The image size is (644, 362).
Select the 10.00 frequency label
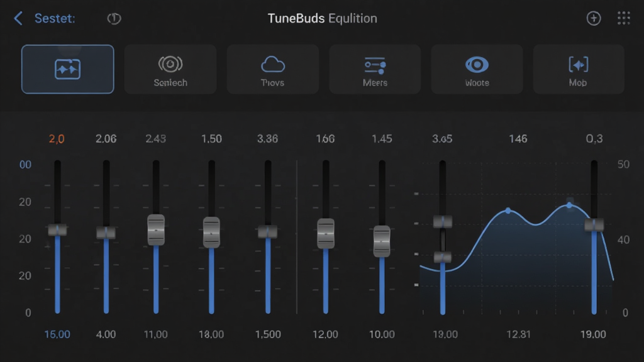(382, 334)
